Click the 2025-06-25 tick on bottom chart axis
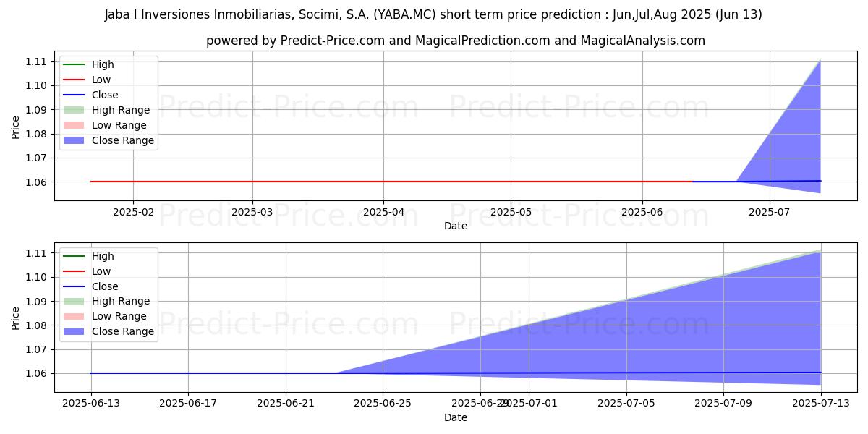This screenshot has height=434, width=868. 383,403
